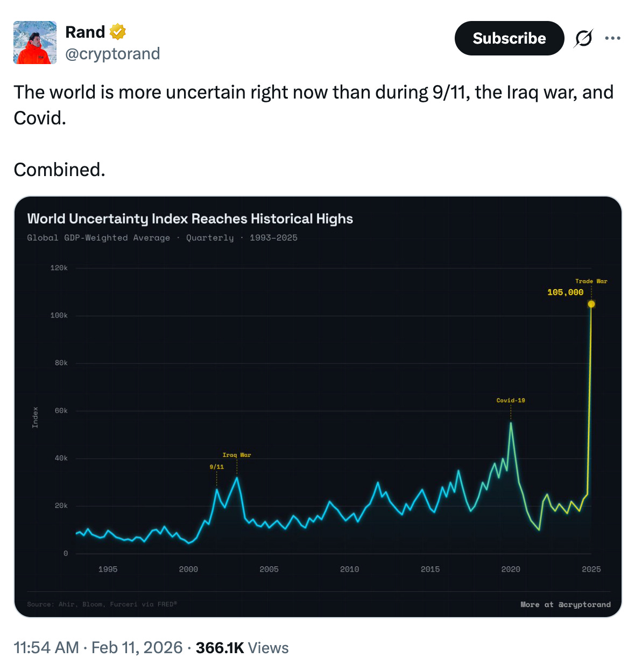Open the World Uncertainty Index chart image
Screen dimensions: 635x672
click(x=317, y=407)
